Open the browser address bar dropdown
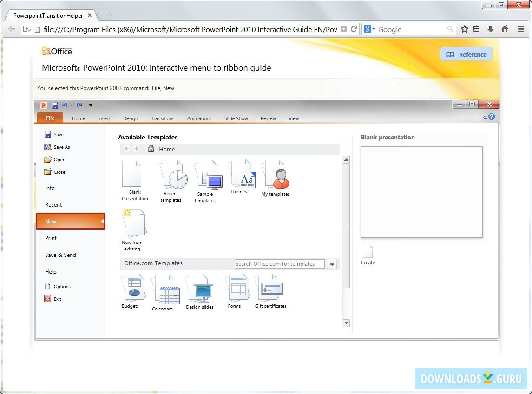Viewport: 532px width, 394px height. click(342, 29)
